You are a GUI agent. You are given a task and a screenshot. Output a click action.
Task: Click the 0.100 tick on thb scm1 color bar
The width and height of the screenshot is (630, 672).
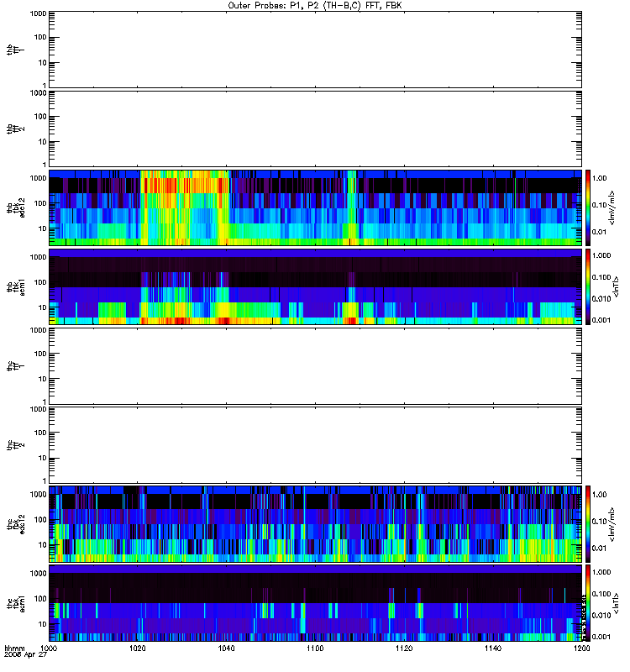point(601,277)
